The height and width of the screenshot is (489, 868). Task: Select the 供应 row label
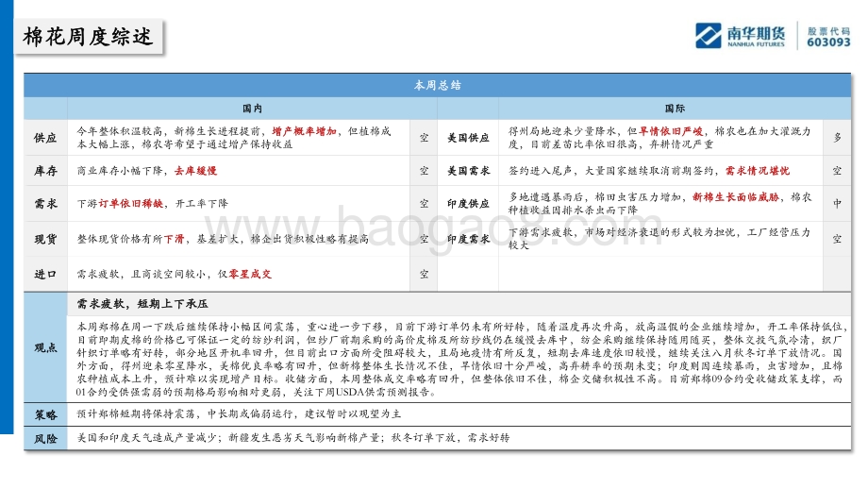(x=45, y=138)
